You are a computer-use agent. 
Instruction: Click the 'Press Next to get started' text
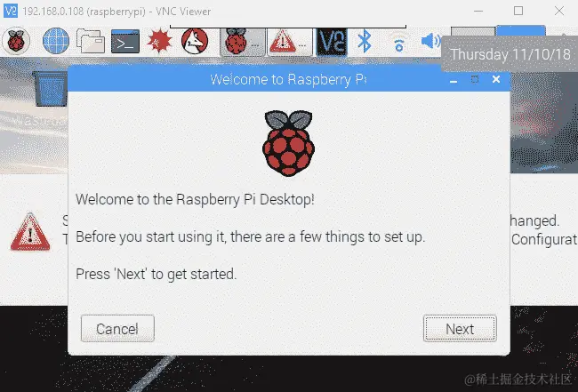157,275
